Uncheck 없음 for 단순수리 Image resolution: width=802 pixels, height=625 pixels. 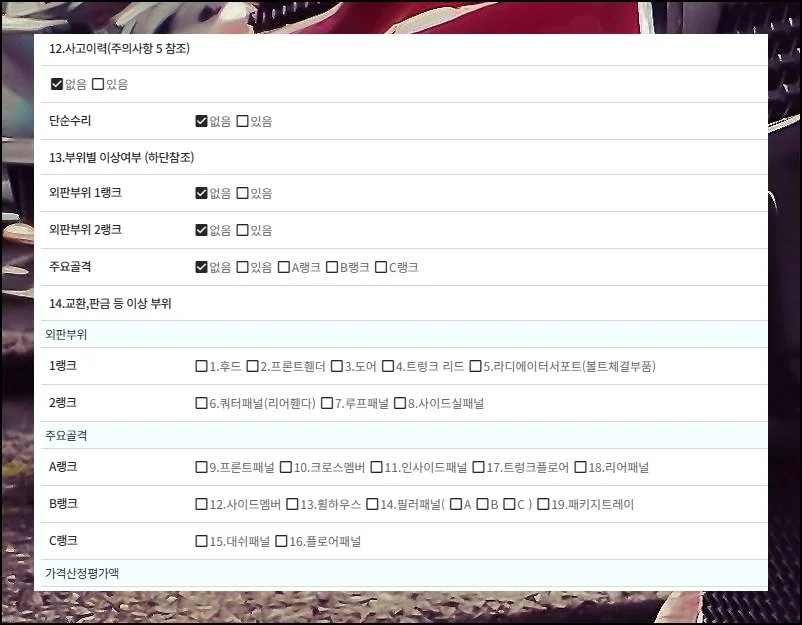tap(202, 121)
